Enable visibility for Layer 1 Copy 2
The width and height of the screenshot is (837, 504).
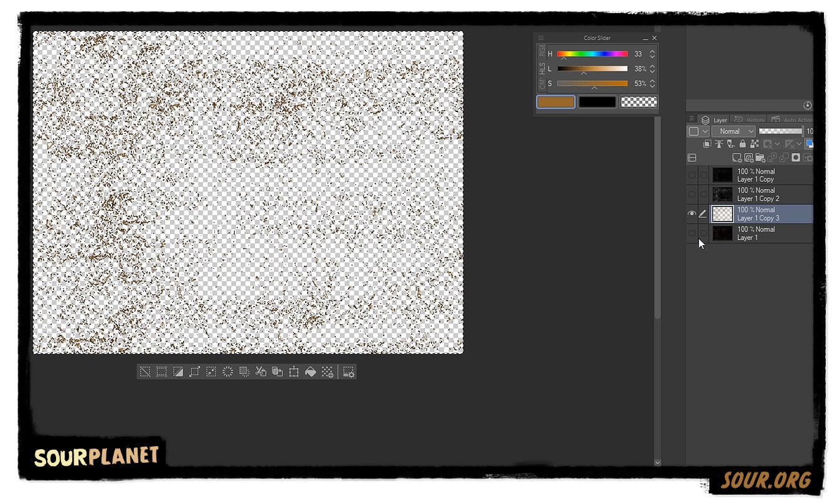692,194
